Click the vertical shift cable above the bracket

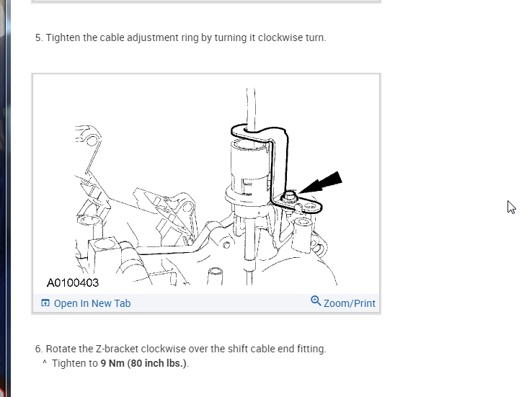251,107
